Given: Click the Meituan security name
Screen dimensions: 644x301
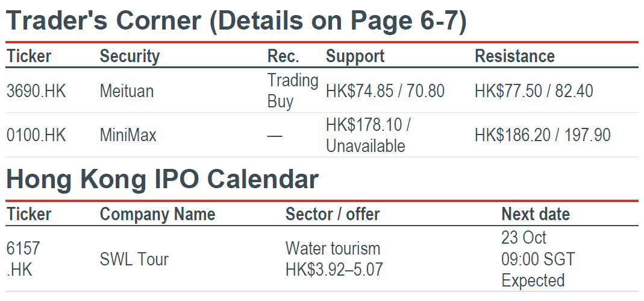Looking at the screenshot, I should click(x=127, y=91).
